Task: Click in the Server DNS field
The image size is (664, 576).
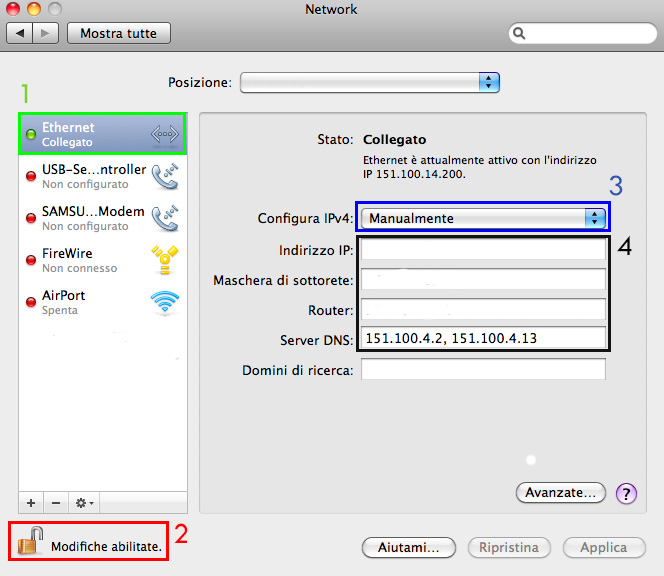Action: tap(483, 339)
